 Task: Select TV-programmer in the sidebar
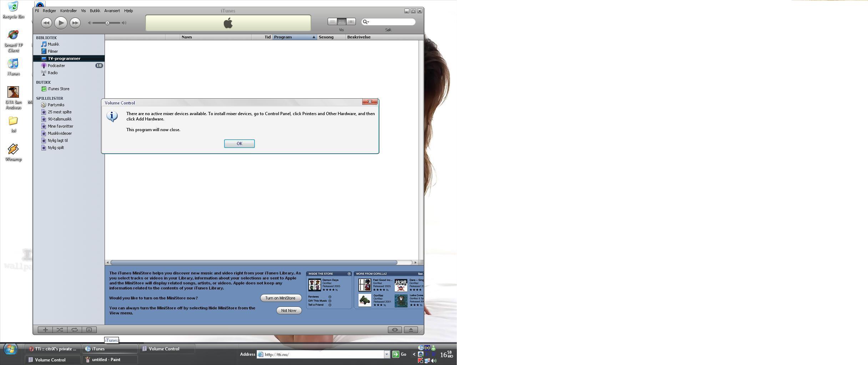click(69, 58)
